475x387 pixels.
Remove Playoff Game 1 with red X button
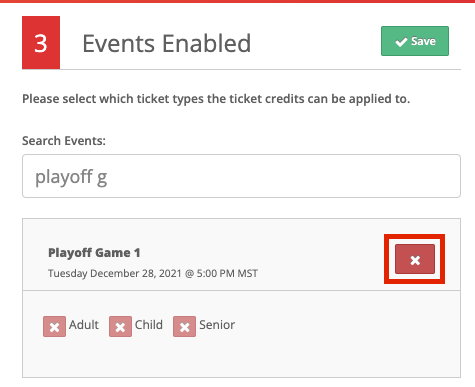pyautogui.click(x=415, y=259)
